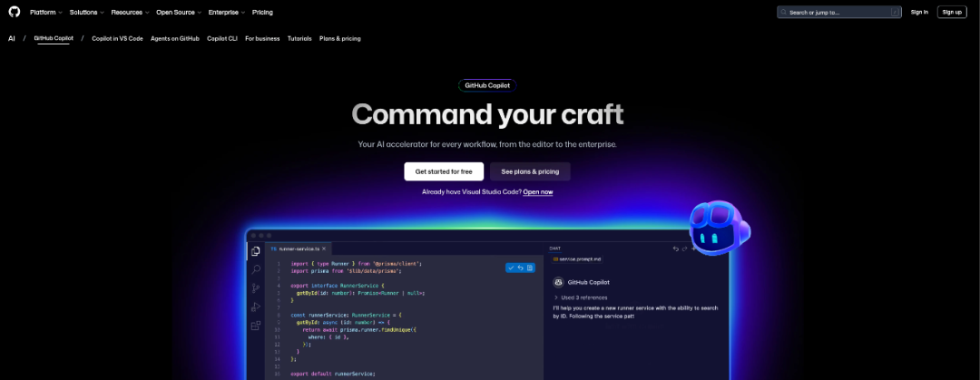Click the code line 'export interface RunnerService {'
This screenshot has height=380, width=980.
338,285
